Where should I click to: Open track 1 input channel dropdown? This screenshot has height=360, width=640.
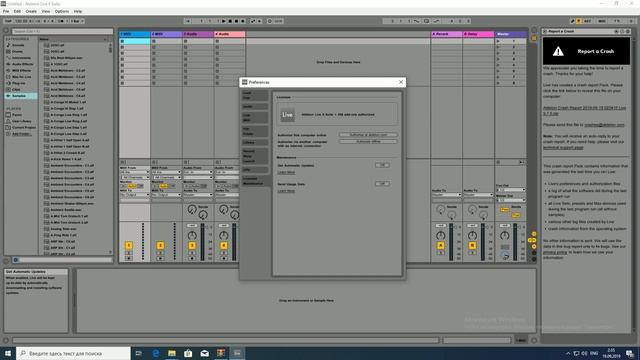[x=135, y=178]
